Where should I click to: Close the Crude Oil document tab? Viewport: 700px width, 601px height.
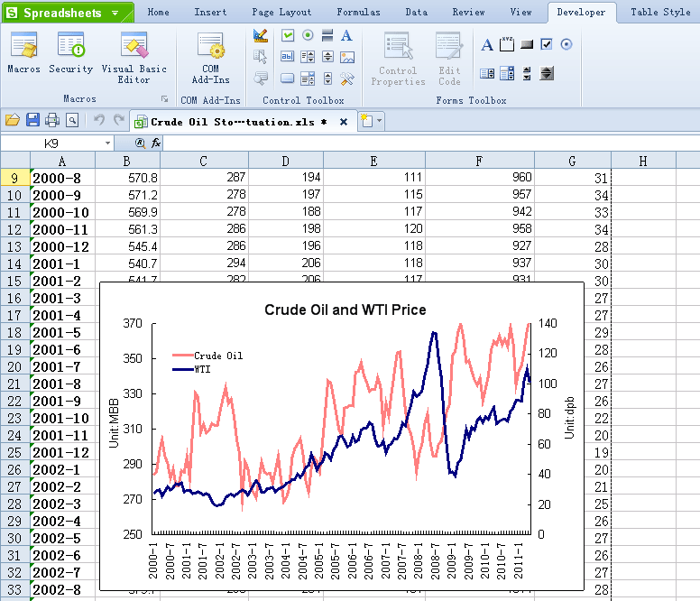344,122
